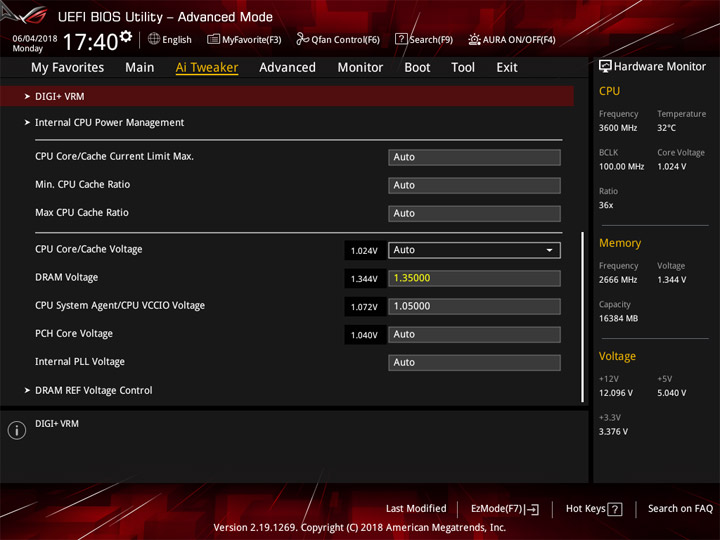
Task: Open Qfan Control(F6) label
Action: 345,39
